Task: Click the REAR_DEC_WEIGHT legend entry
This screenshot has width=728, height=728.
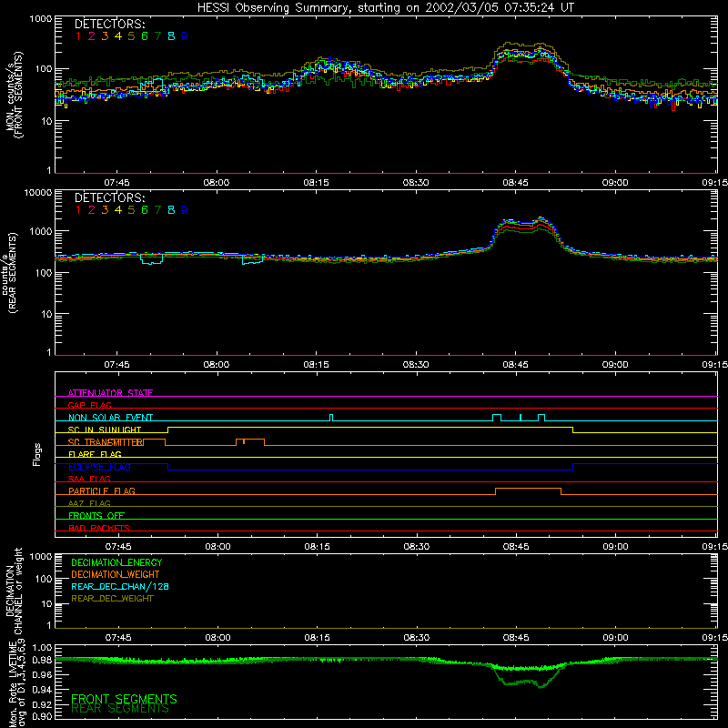Action: click(x=112, y=599)
